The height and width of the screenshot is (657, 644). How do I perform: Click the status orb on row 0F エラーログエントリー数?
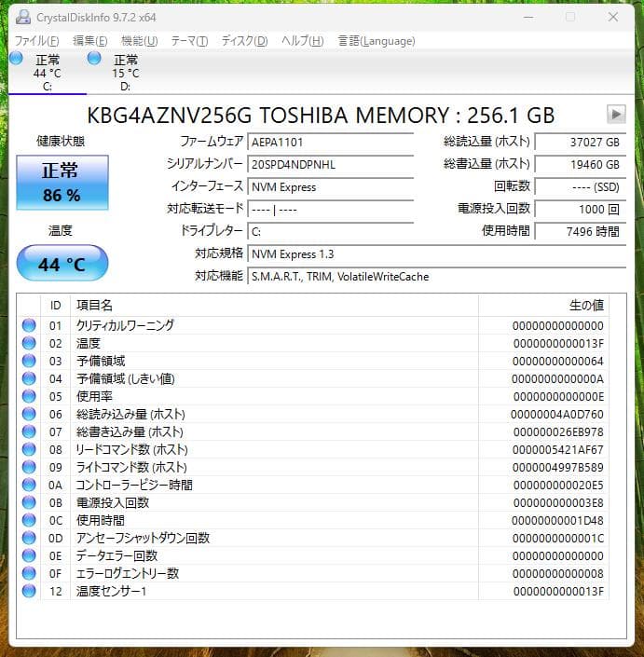click(x=29, y=573)
